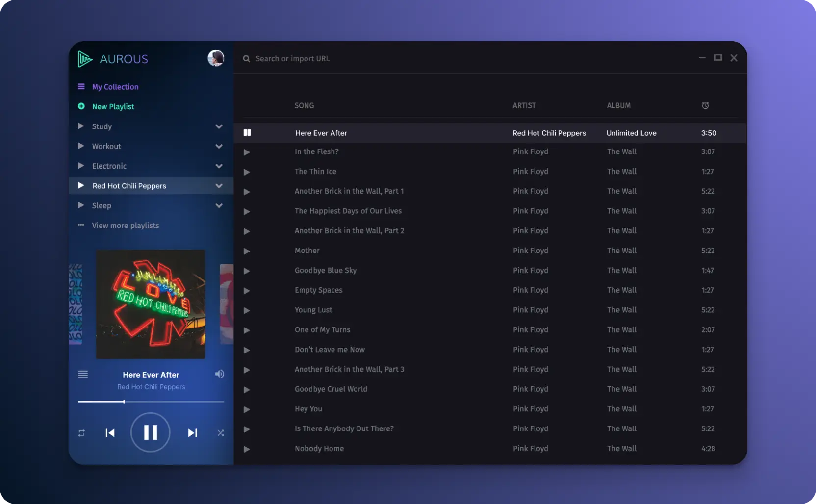This screenshot has height=504, width=816.
Task: Toggle repeat mode
Action: pyautogui.click(x=81, y=433)
